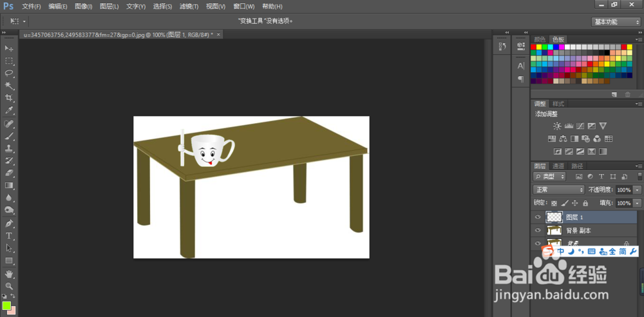
Task: Select the Blur tool
Action: click(x=8, y=198)
